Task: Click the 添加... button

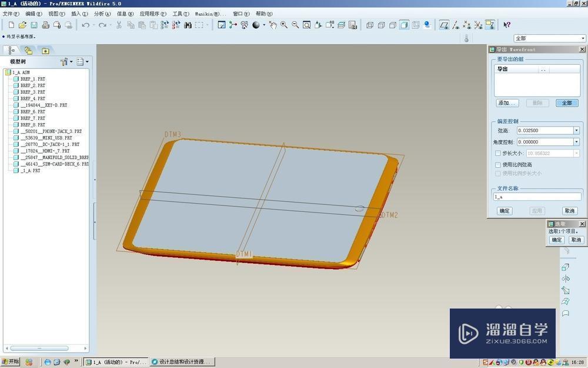Action: click(x=507, y=103)
